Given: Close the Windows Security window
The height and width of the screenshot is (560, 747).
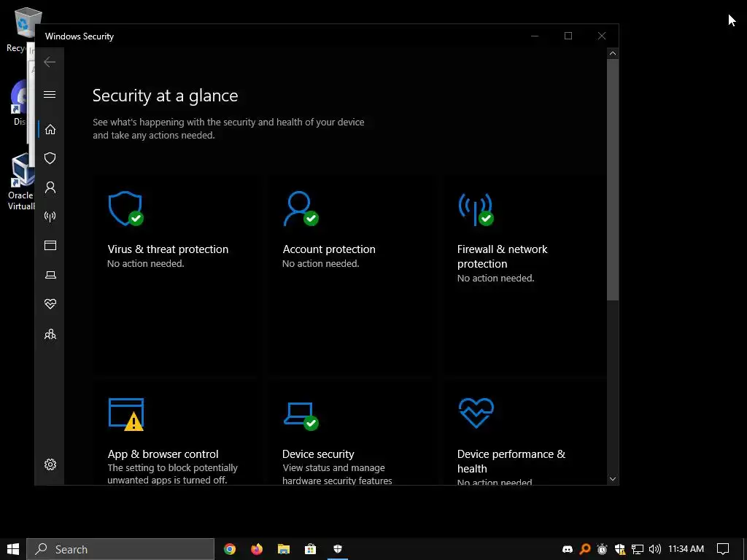Looking at the screenshot, I should (602, 36).
